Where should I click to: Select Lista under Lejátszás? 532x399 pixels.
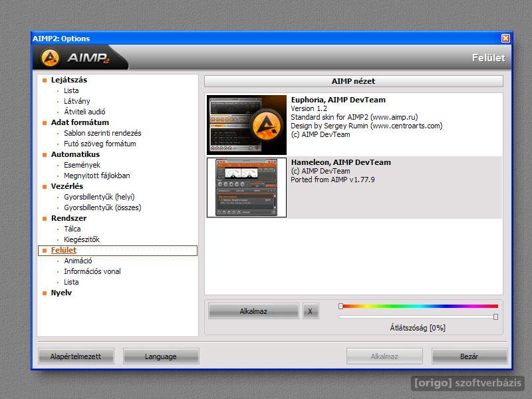71,90
